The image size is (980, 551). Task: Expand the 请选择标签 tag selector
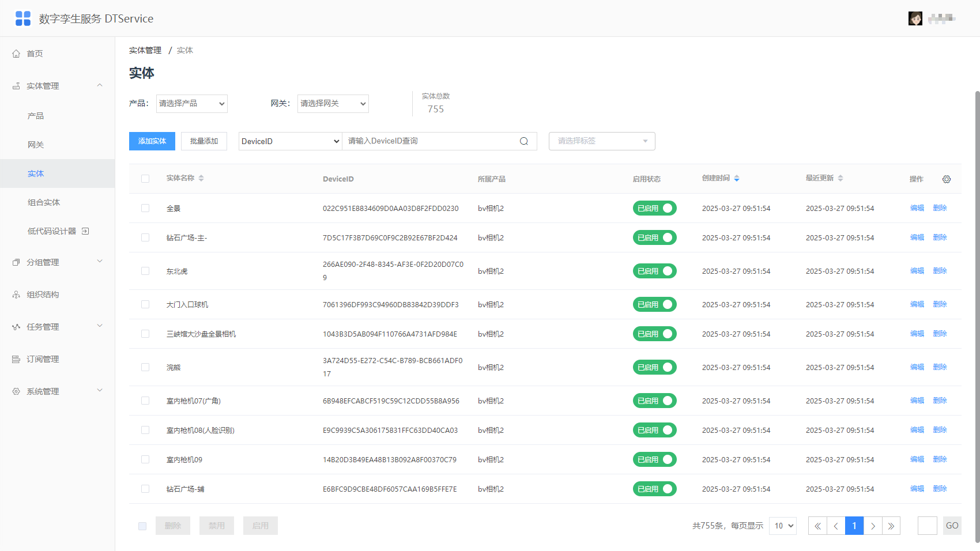[602, 141]
